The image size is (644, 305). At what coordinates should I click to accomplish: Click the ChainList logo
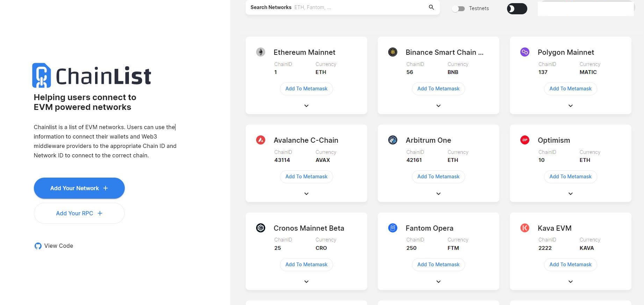92,75
